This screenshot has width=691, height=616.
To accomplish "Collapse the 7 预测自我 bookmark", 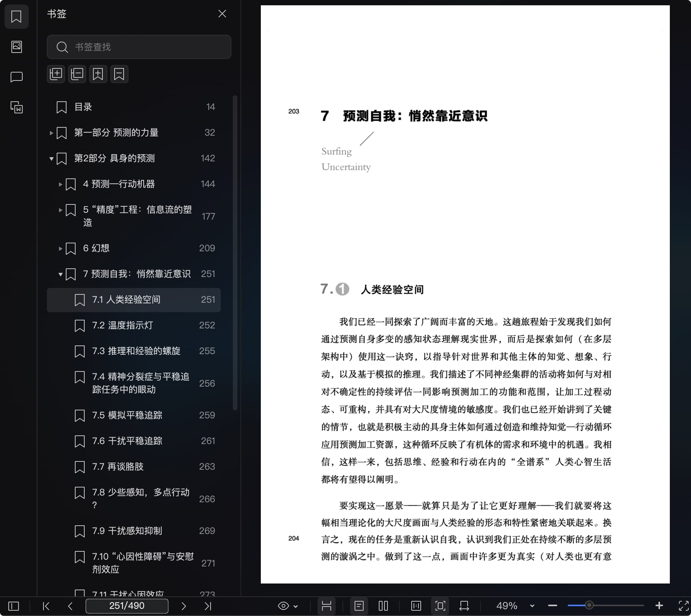I will pyautogui.click(x=60, y=274).
